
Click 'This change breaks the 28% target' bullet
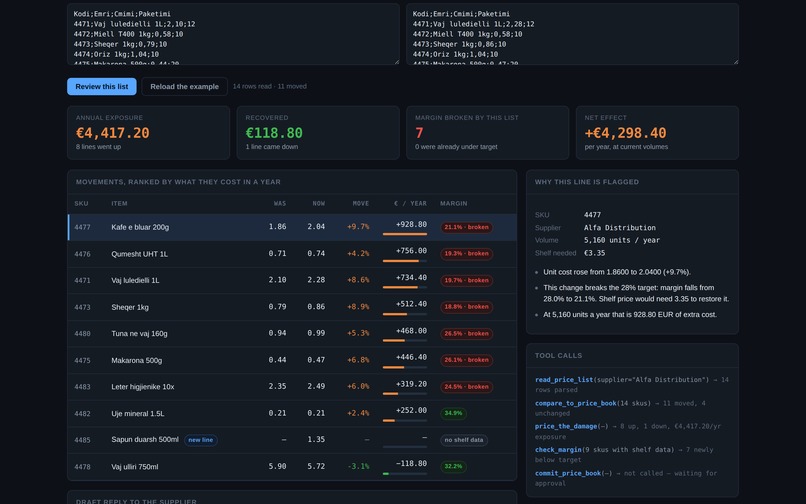(x=636, y=293)
